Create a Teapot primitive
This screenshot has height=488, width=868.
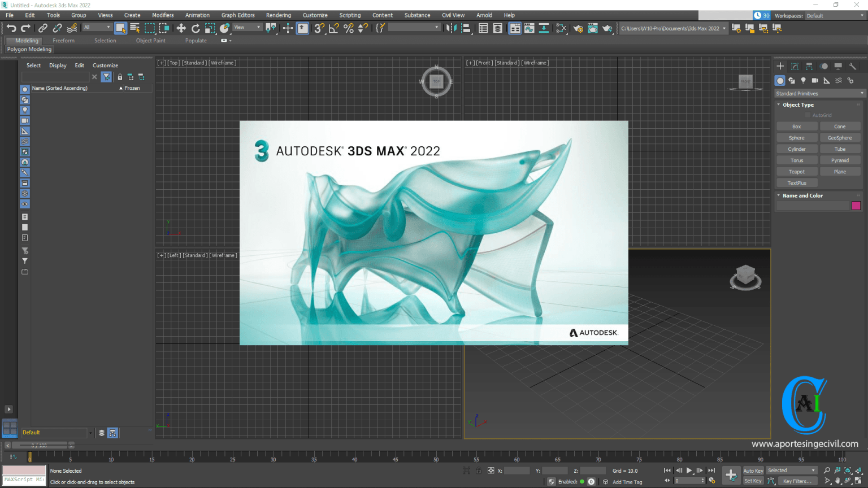[x=797, y=172]
